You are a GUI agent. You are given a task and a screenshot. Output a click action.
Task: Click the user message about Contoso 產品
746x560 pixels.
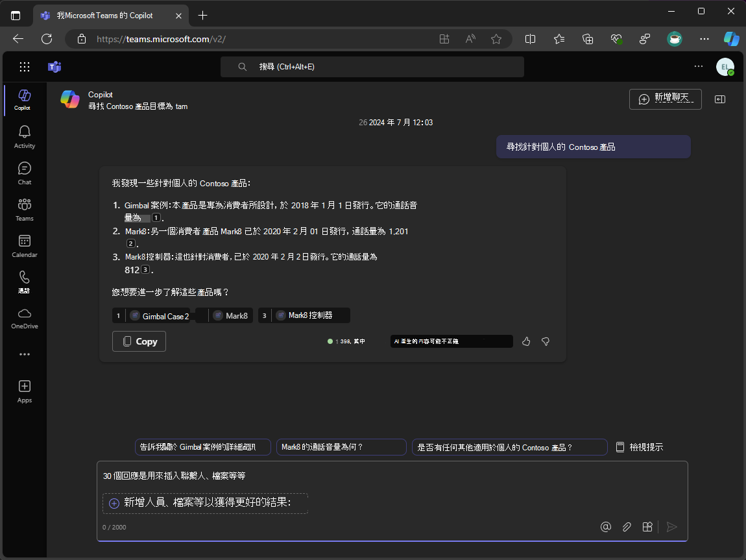594,147
